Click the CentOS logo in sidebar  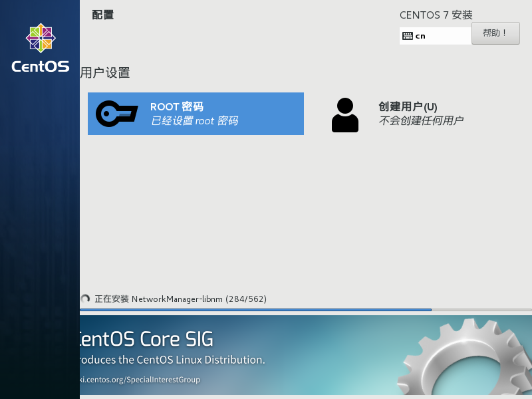[x=41, y=48]
